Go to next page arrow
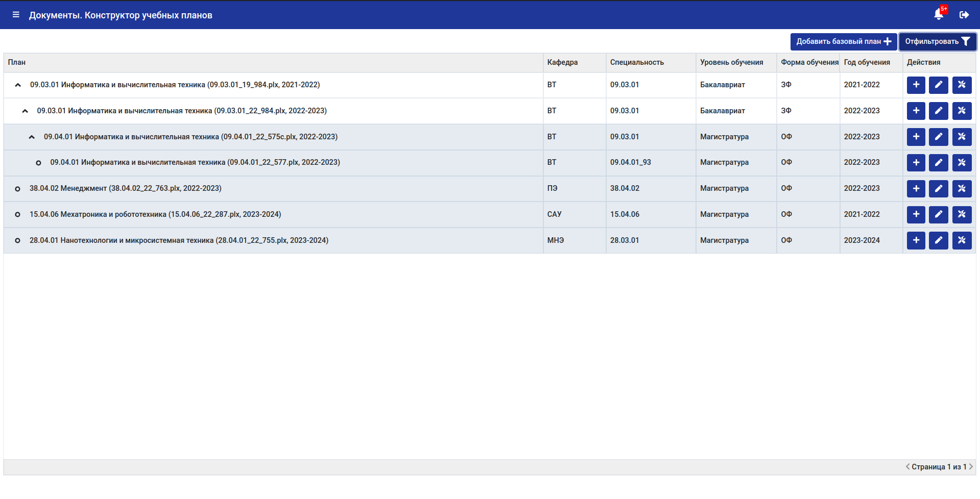This screenshot has height=499, width=980. pos(971,467)
